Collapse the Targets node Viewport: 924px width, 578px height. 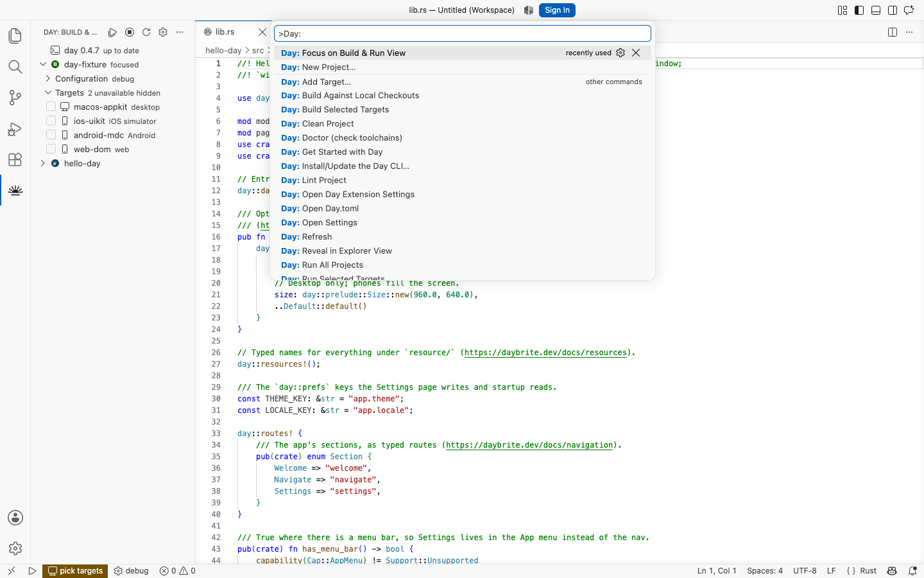48,92
